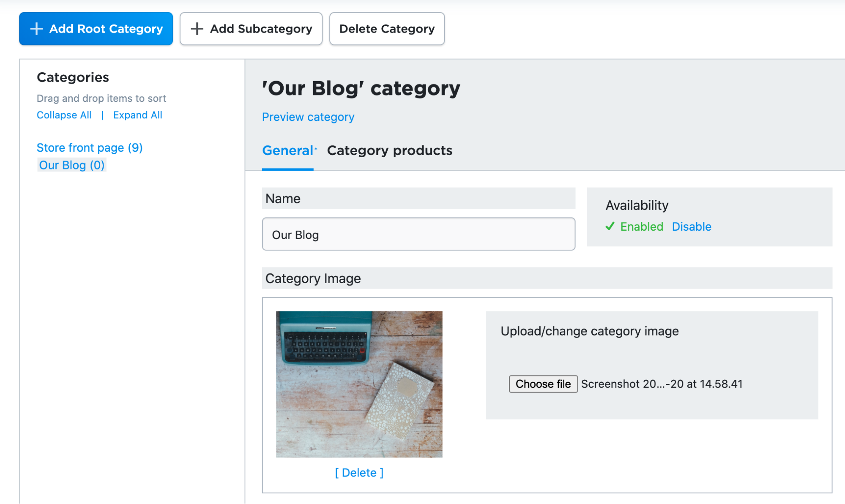This screenshot has width=845, height=504.
Task: Select the Our Blog category
Action: point(71,165)
